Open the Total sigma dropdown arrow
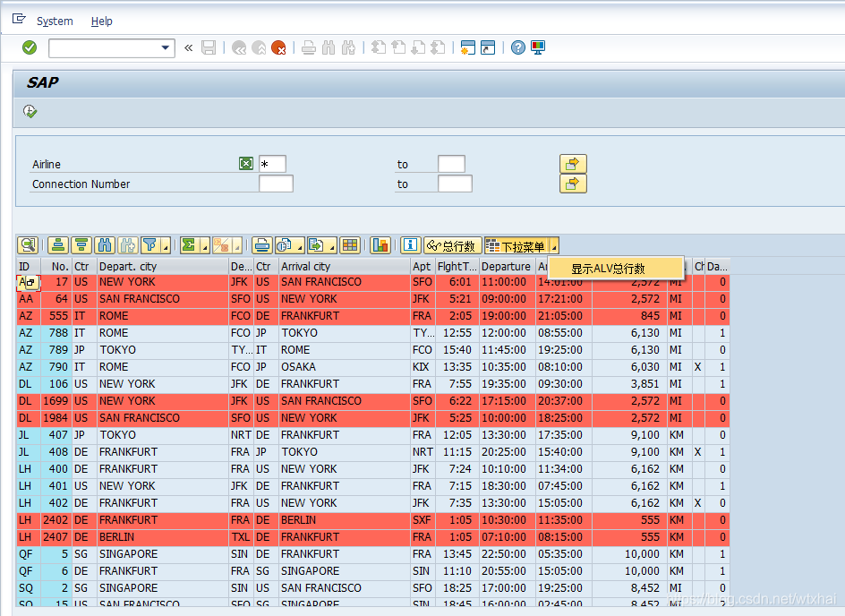Screen dimensions: 845x616 205,246
